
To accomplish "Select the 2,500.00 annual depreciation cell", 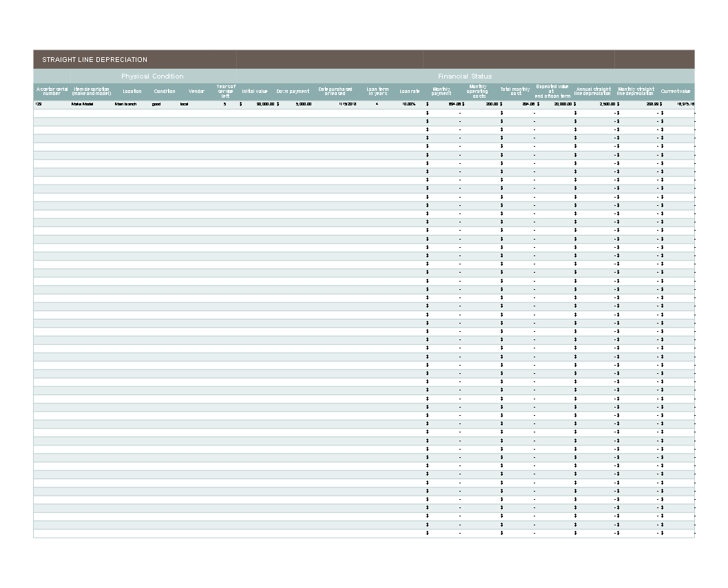I will 596,104.
